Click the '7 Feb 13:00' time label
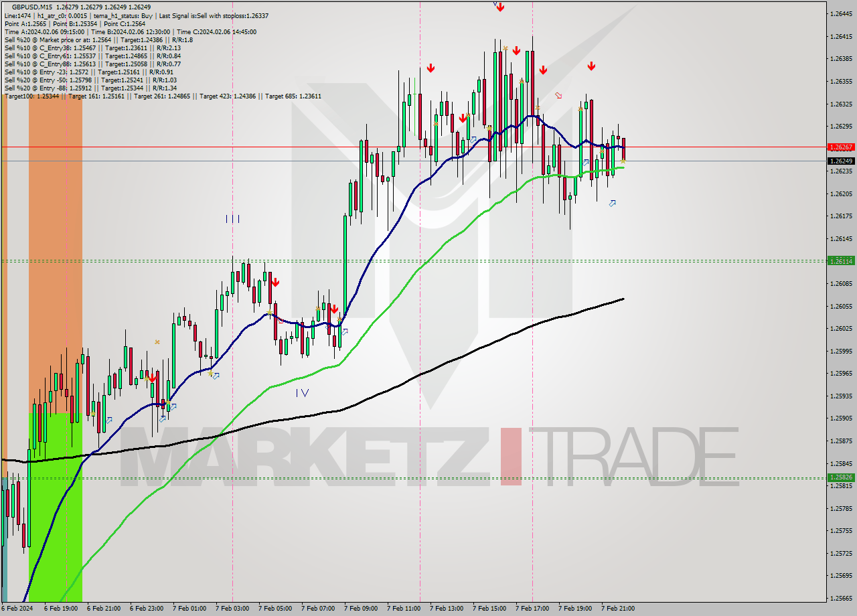 click(447, 609)
